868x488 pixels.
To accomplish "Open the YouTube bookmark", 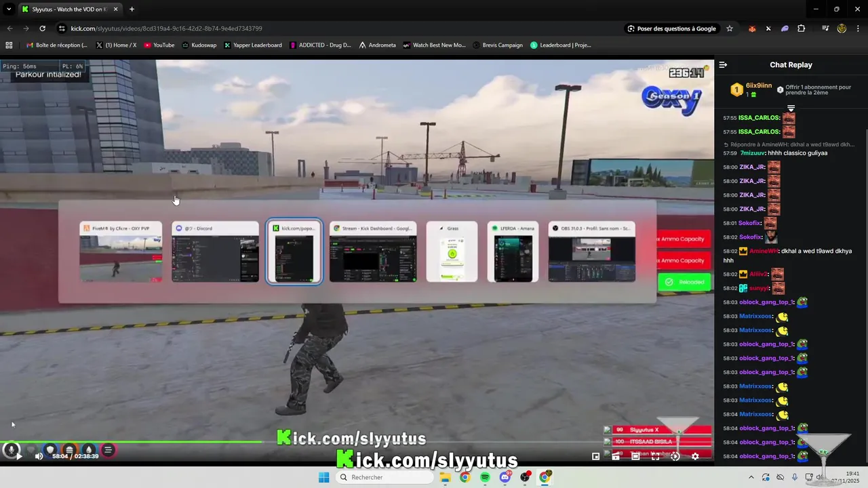I will pyautogui.click(x=159, y=45).
